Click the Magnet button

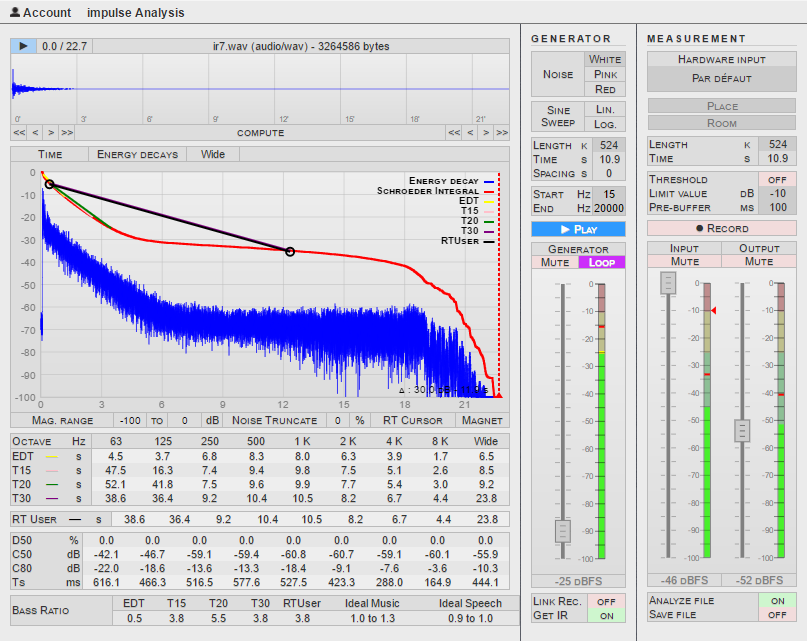tap(481, 420)
